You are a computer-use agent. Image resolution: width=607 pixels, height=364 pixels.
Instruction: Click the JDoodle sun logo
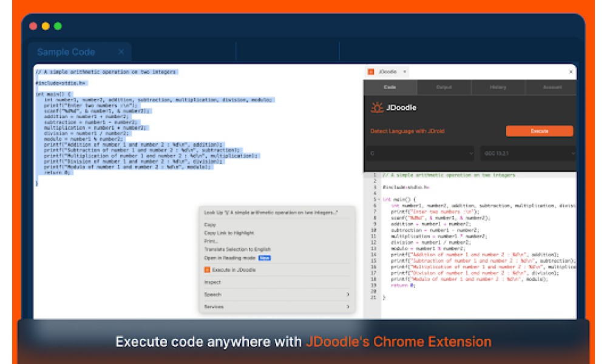(x=377, y=107)
